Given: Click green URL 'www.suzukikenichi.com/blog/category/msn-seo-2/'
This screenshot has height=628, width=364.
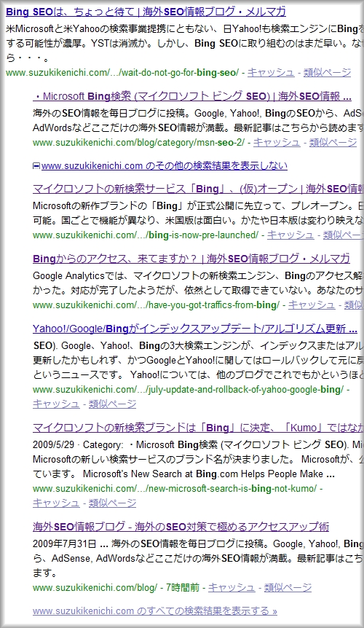Looking at the screenshot, I should pyautogui.click(x=139, y=143).
